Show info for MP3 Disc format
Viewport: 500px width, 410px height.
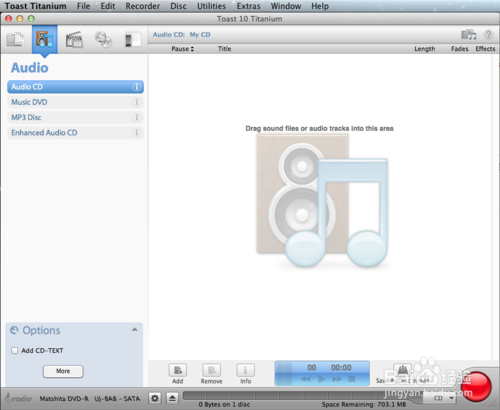coord(136,117)
